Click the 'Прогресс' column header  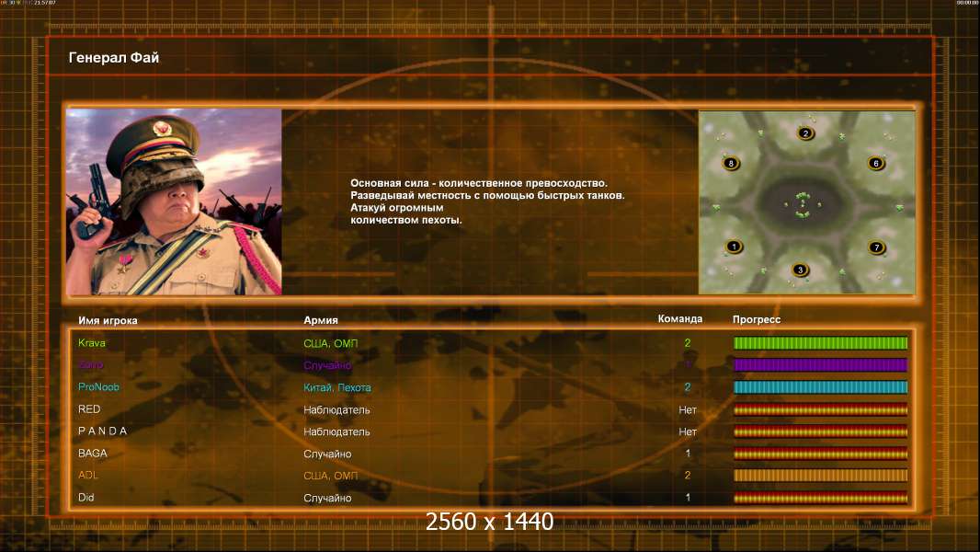click(x=757, y=319)
